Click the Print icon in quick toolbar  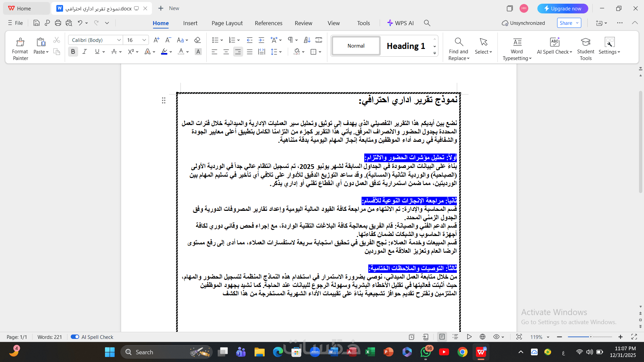pyautogui.click(x=58, y=23)
